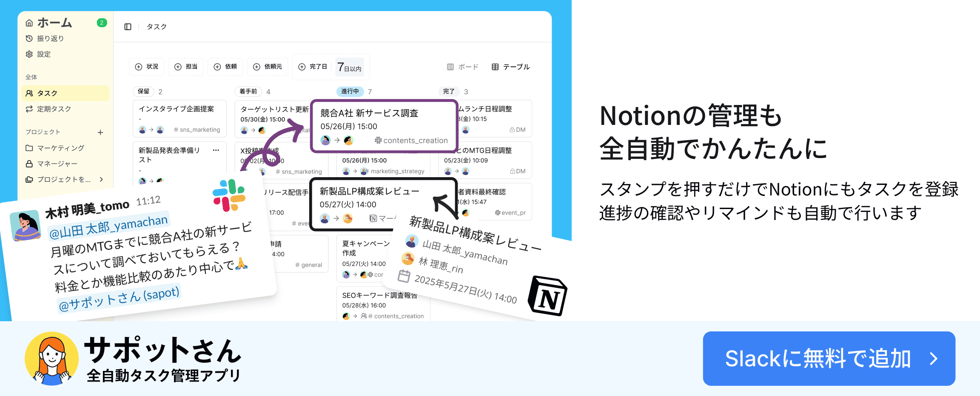The image size is (980, 396).
Task: Open 競合A社 新サービス調査 task card
Action: pos(384,126)
